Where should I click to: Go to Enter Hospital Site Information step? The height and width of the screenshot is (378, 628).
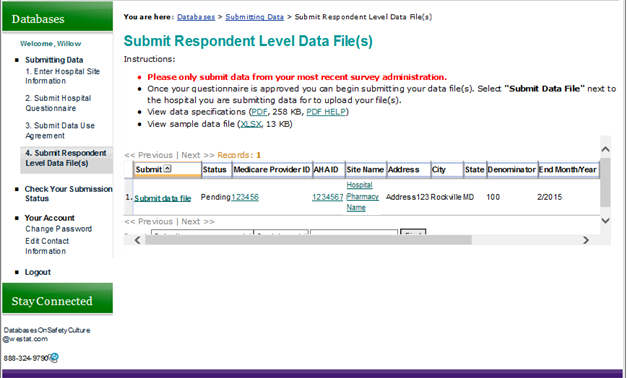pyautogui.click(x=62, y=76)
